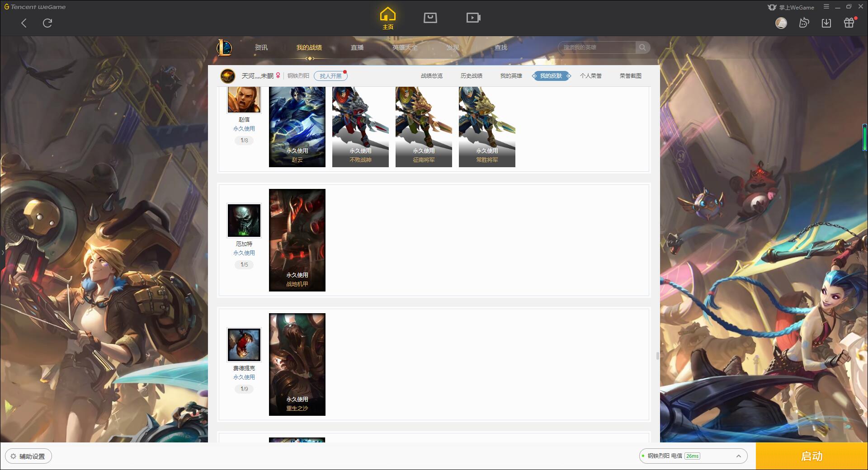
Task: Expand the left side panel arrow
Action: [x=2, y=253]
